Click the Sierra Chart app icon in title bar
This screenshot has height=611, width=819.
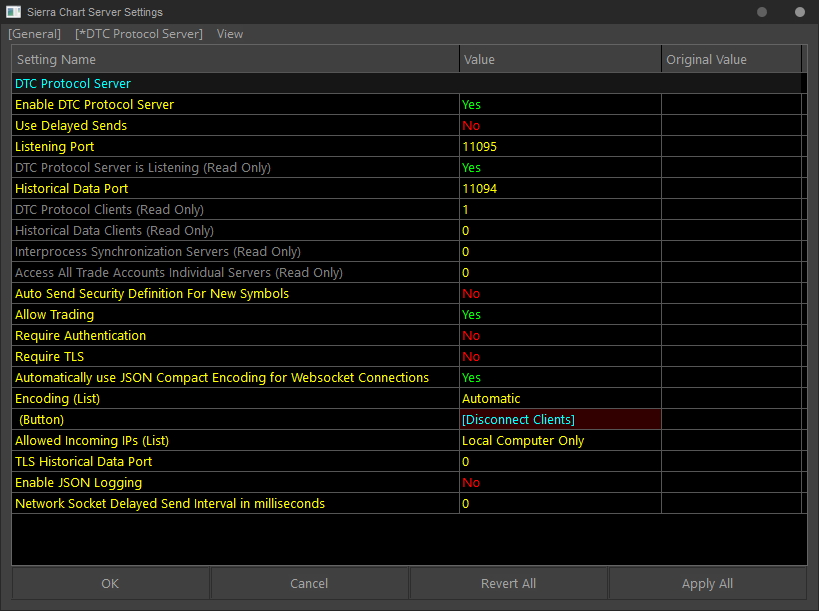(x=13, y=11)
